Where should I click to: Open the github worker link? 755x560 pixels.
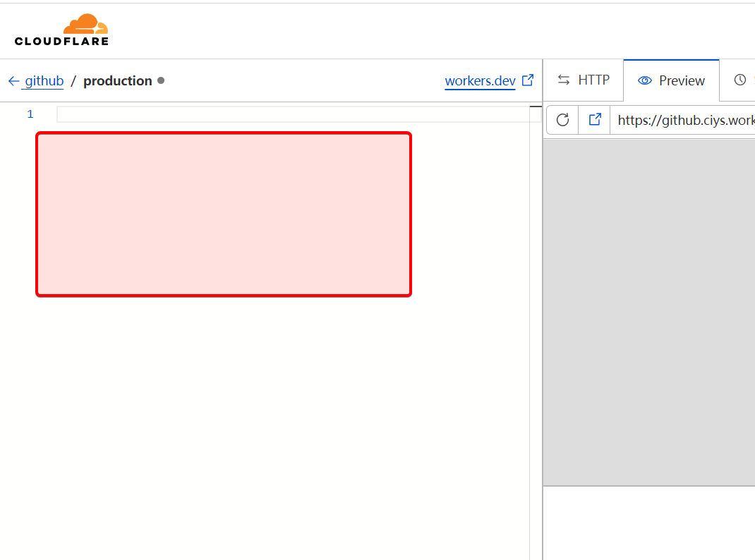tap(44, 81)
